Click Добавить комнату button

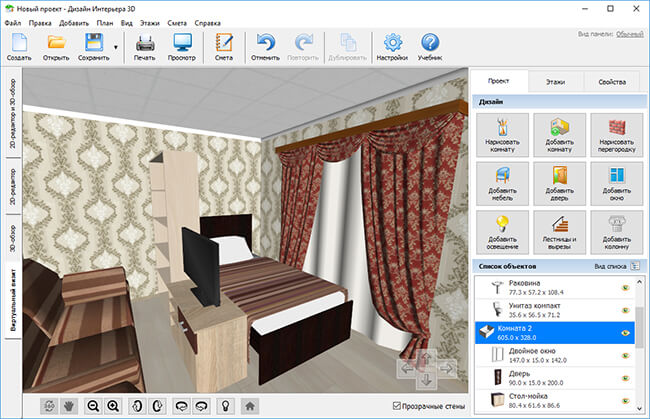point(560,135)
